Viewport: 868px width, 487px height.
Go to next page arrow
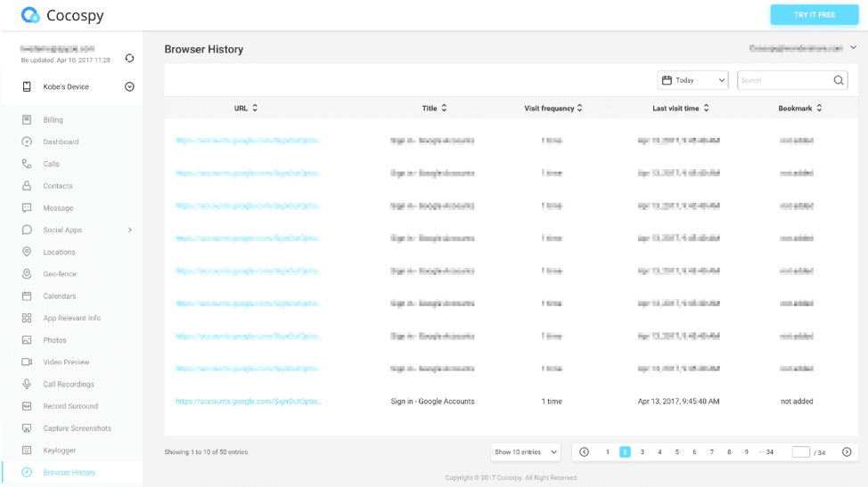pyautogui.click(x=847, y=452)
